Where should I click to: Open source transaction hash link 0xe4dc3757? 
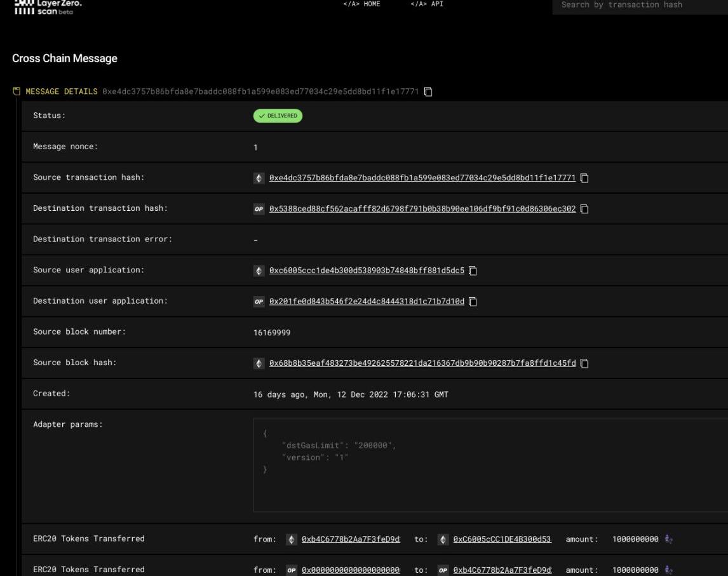point(422,178)
